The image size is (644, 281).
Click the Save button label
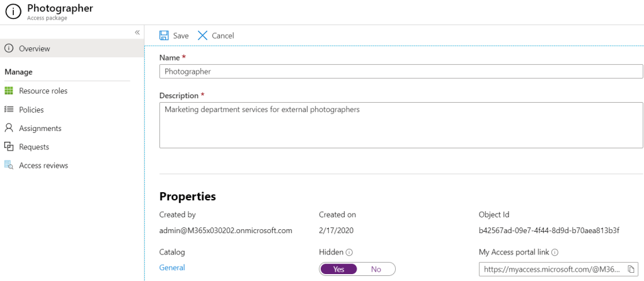coord(181,36)
